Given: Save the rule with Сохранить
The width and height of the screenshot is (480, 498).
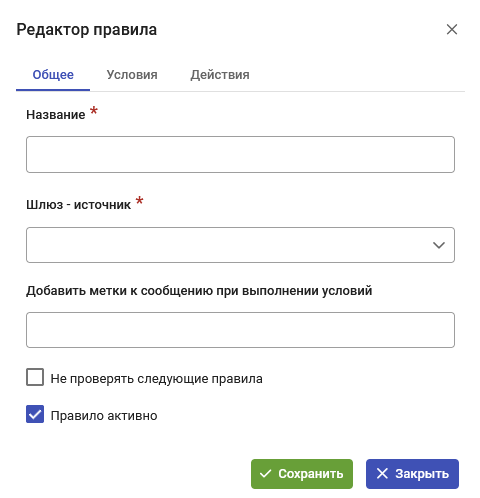Looking at the screenshot, I should [x=302, y=474].
